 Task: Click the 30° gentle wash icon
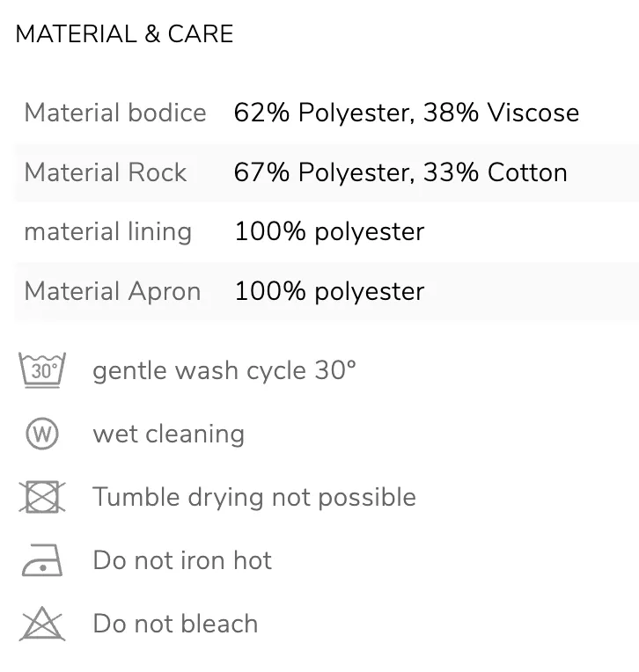[42, 369]
